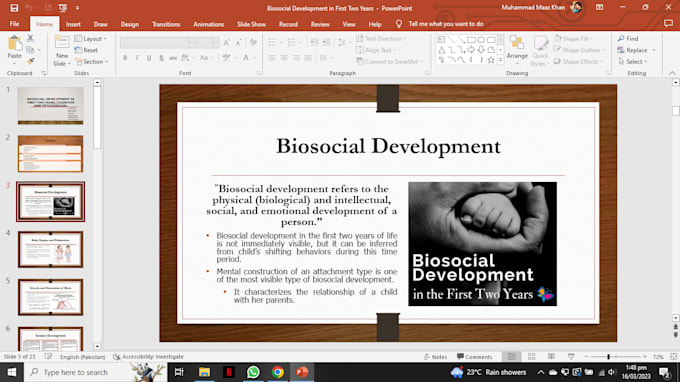Screen dimensions: 680x382
Task: Switch to Reading View icon
Action: point(551,357)
